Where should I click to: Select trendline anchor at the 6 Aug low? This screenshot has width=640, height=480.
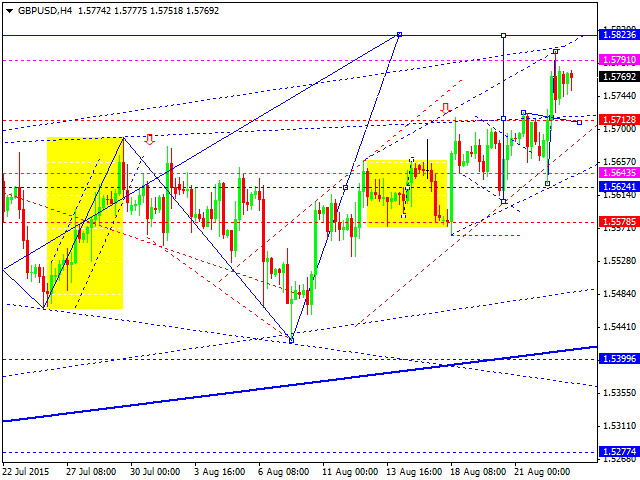pos(291,340)
